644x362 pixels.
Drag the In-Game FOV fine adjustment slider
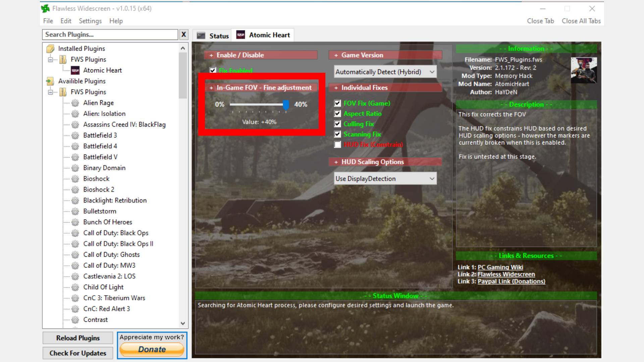tap(285, 104)
